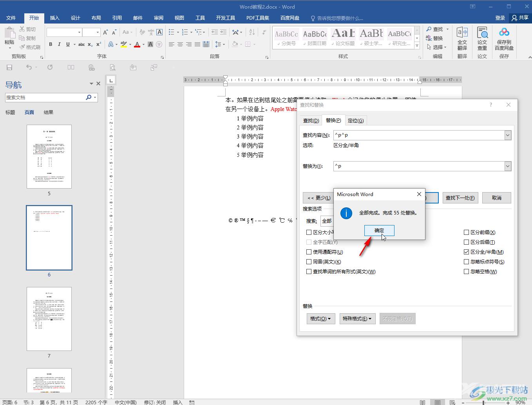Enable the 区分大小写 match case checkbox
The width and height of the screenshot is (532, 405).
(309, 232)
